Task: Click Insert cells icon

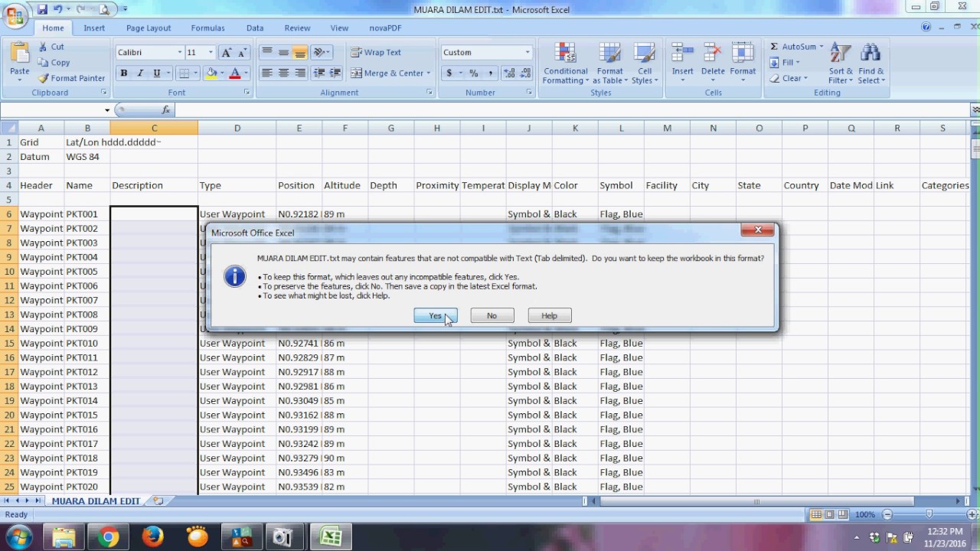Action: click(x=682, y=52)
